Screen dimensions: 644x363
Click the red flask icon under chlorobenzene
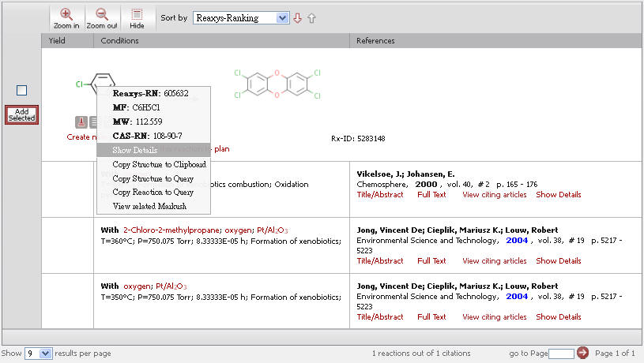[81, 122]
